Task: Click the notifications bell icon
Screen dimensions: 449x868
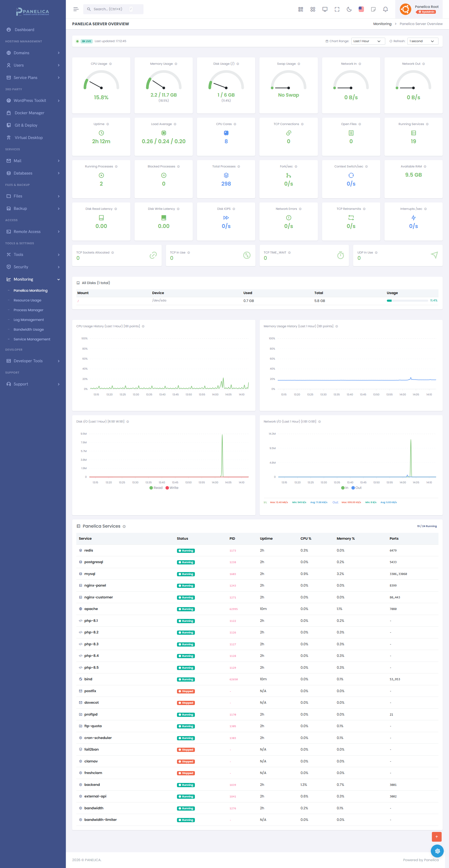Action: pos(385,9)
